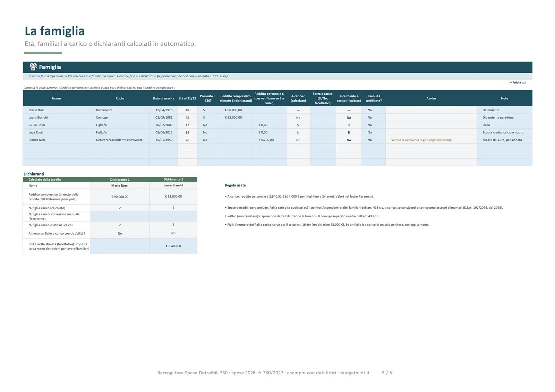Click the 'Luca Rossi' name cell
Viewport: 555px width, 392px height.
(57, 132)
